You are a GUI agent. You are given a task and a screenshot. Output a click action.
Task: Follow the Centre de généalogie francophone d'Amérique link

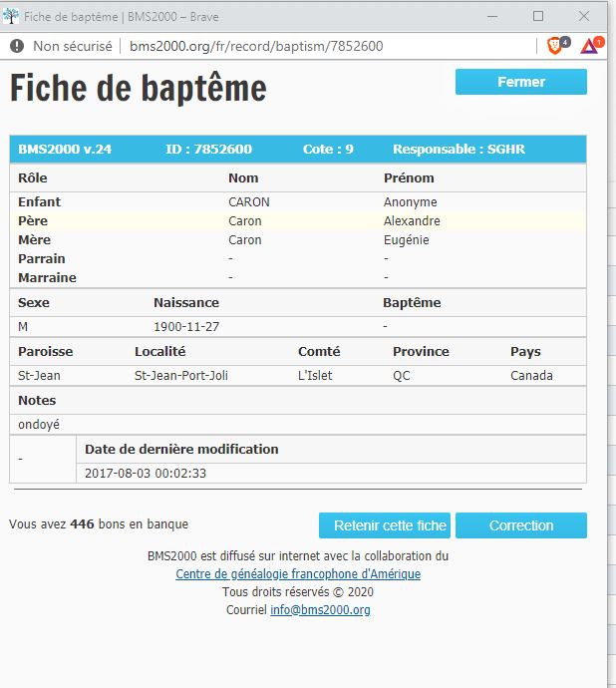pyautogui.click(x=298, y=574)
